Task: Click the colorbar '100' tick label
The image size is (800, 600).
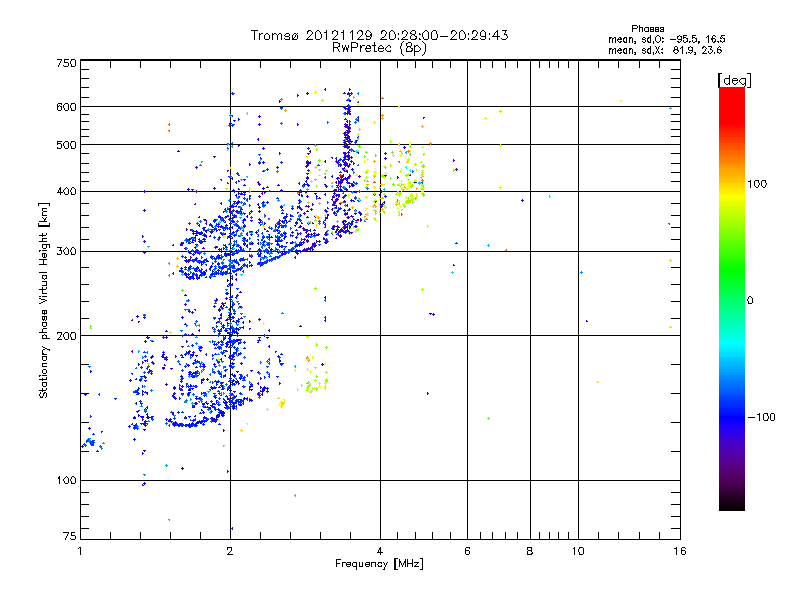Action: tap(757, 184)
